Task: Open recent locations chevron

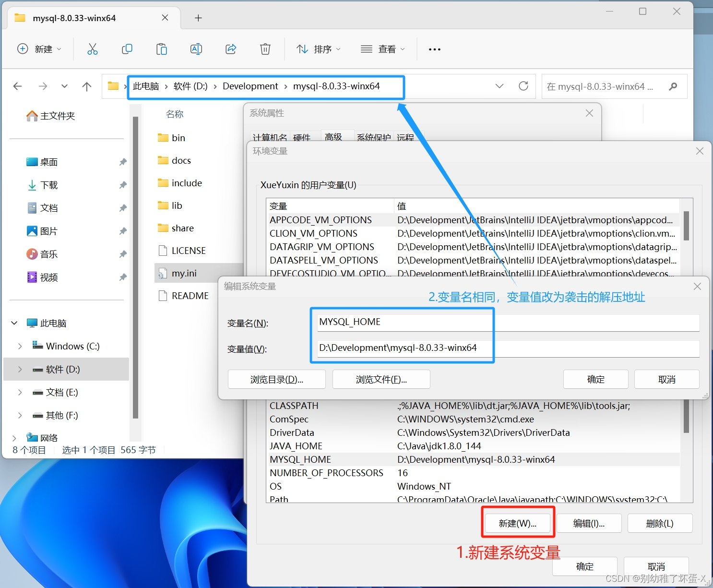Action: (x=64, y=86)
